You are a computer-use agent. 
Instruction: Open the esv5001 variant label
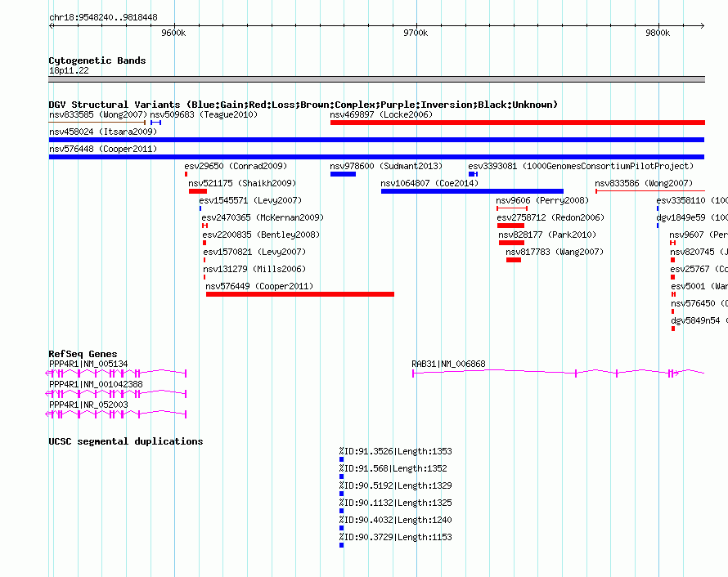tap(699, 286)
